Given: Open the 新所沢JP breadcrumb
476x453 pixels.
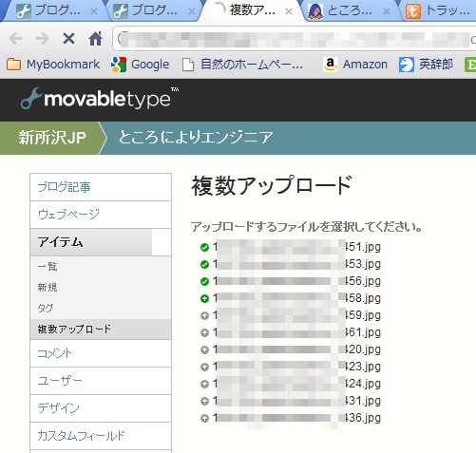Looking at the screenshot, I should point(52,138).
